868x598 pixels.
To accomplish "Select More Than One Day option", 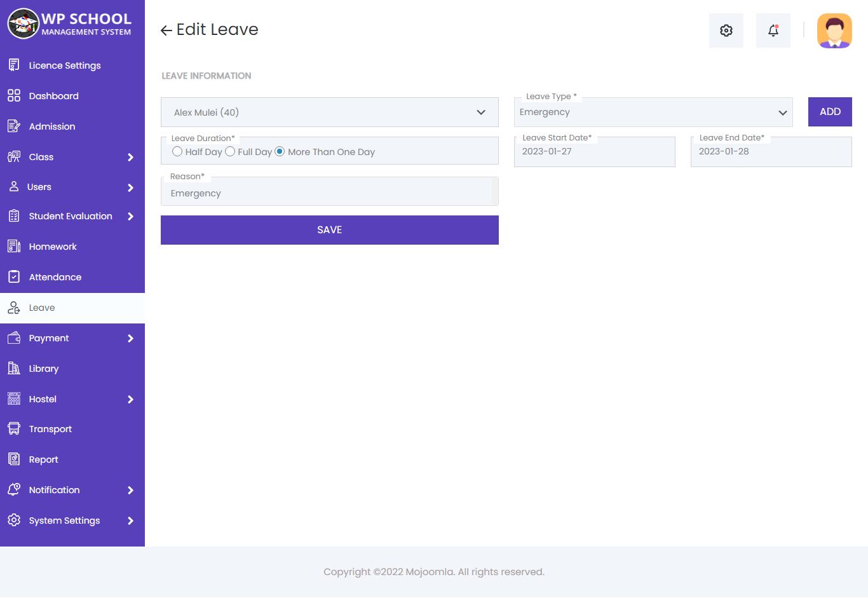I will click(280, 151).
